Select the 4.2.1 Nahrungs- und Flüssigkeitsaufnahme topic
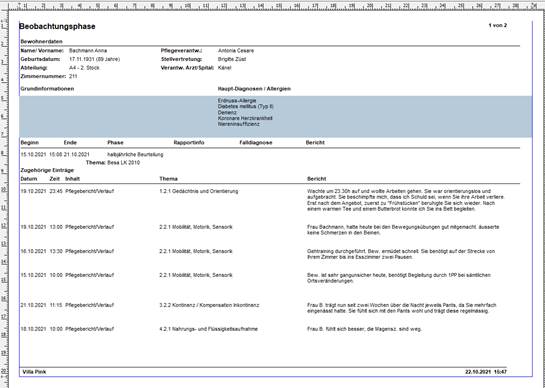 click(209, 329)
